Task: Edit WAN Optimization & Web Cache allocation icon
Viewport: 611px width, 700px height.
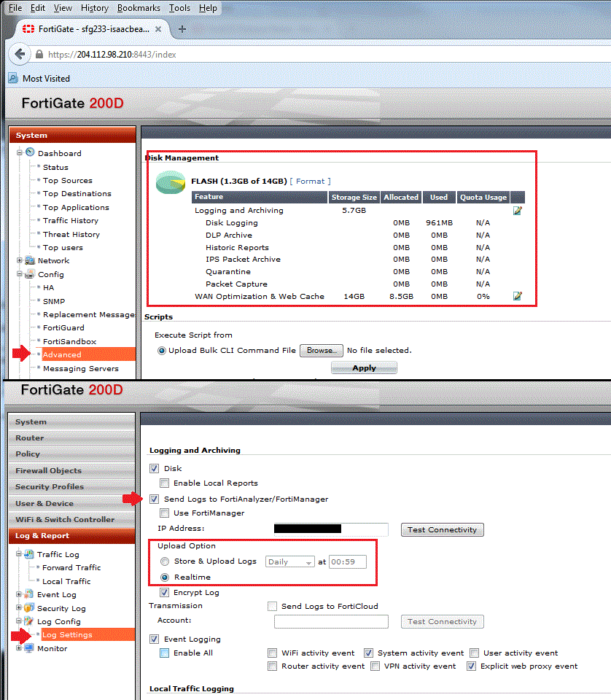Action: tap(517, 296)
